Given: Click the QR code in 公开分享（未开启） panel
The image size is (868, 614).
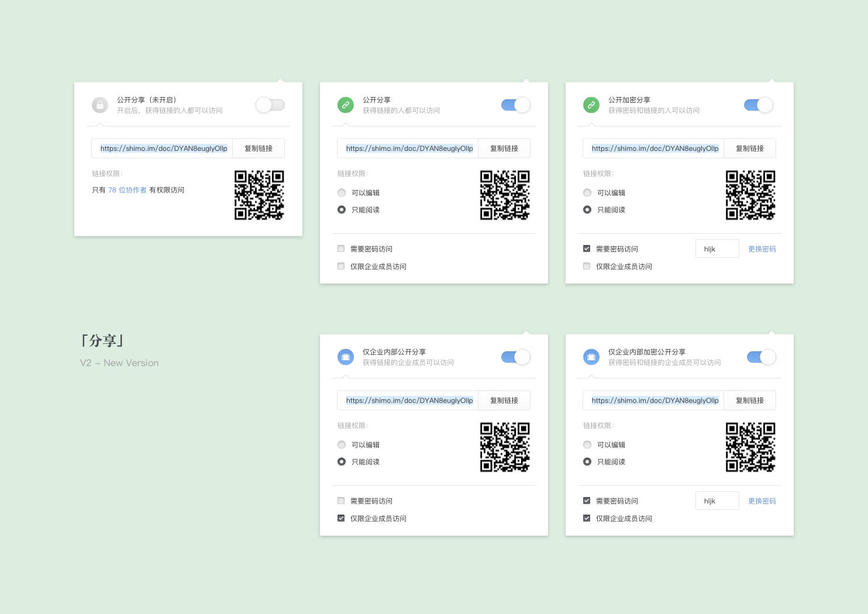Looking at the screenshot, I should pyautogui.click(x=259, y=195).
